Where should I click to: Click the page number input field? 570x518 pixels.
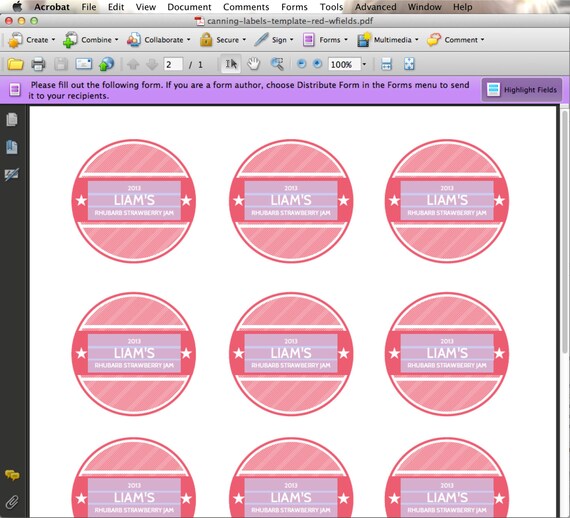pyautogui.click(x=173, y=65)
